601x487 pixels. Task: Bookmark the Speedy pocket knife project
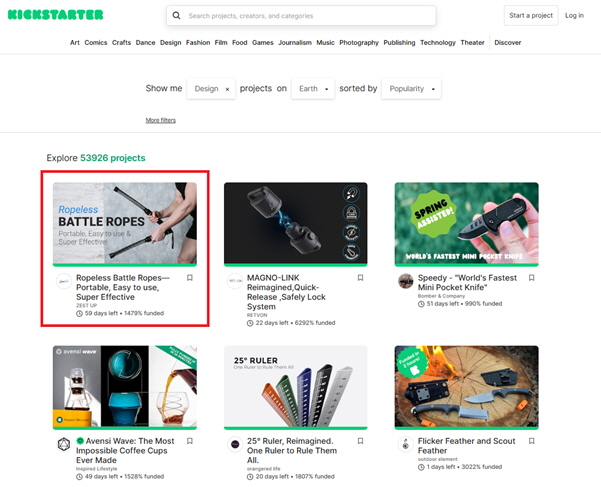point(531,278)
